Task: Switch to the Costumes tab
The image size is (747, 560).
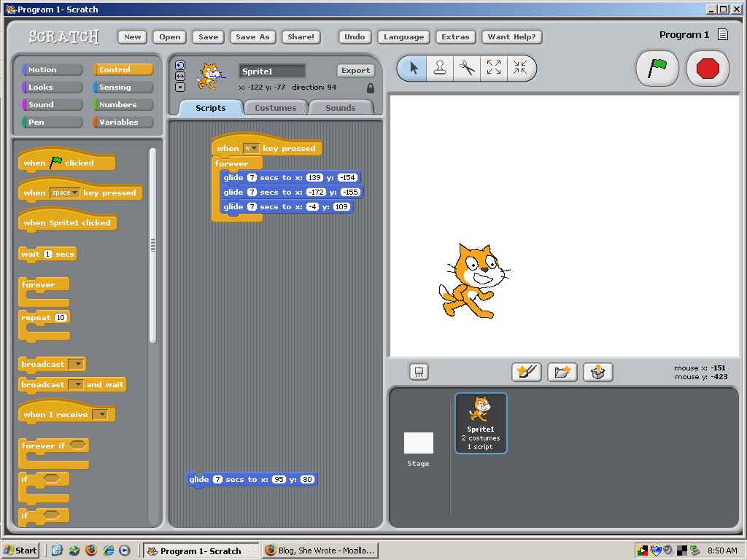Action: point(275,107)
